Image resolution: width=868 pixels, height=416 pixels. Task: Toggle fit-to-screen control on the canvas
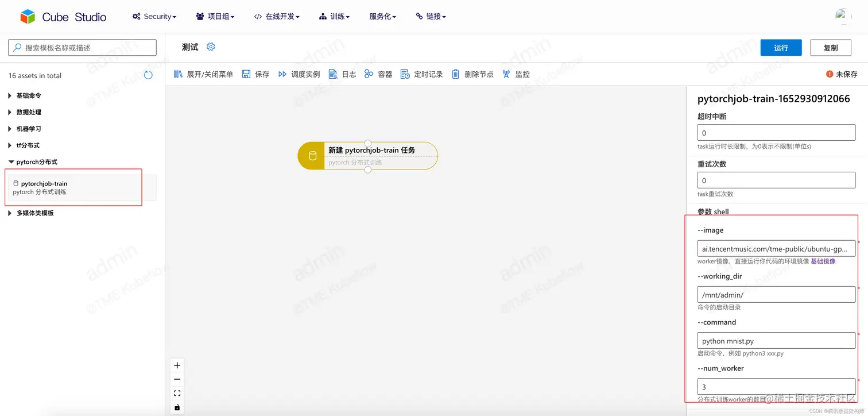click(x=177, y=393)
